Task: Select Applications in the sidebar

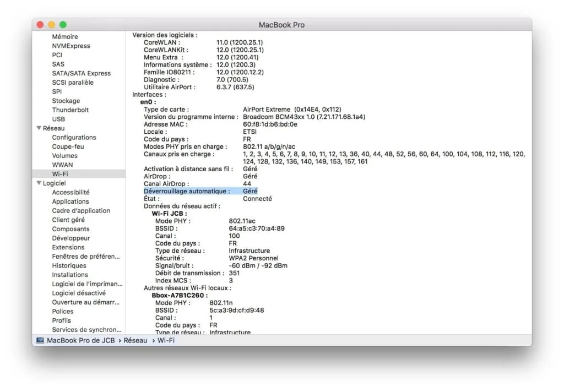Action: tap(70, 202)
